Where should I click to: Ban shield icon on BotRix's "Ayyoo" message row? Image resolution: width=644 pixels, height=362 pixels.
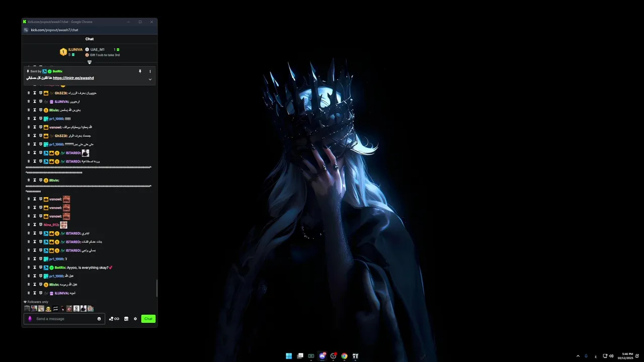(x=41, y=267)
